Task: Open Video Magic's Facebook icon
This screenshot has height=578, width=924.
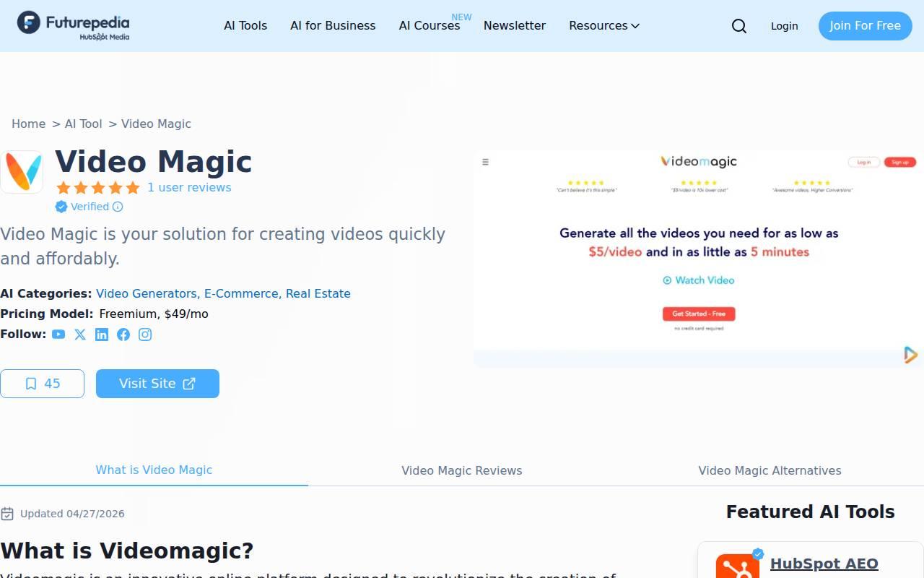Action: 123,335
